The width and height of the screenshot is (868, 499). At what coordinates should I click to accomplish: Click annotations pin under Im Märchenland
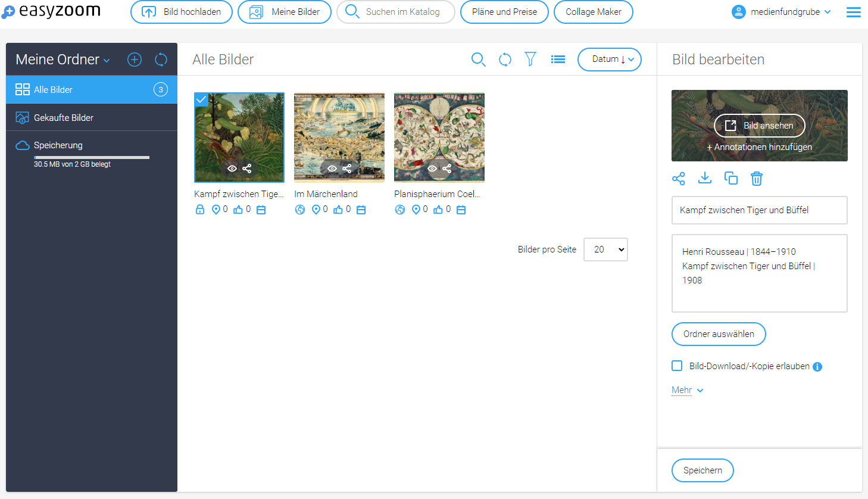(316, 210)
